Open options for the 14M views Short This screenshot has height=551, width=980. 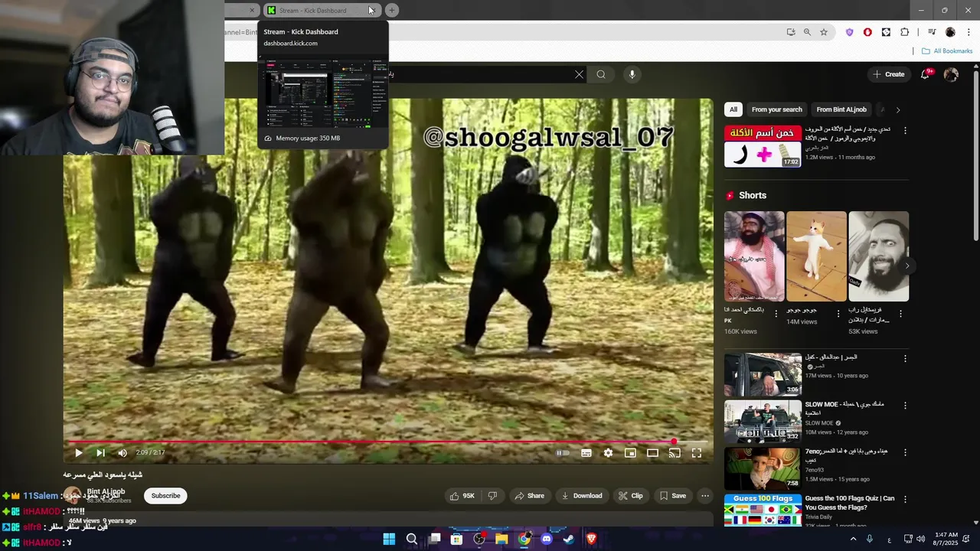coord(838,314)
